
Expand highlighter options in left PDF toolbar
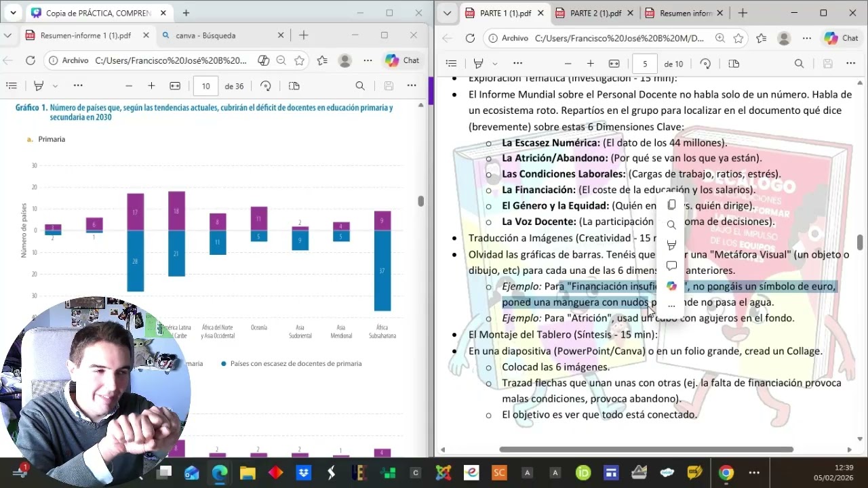(55, 86)
